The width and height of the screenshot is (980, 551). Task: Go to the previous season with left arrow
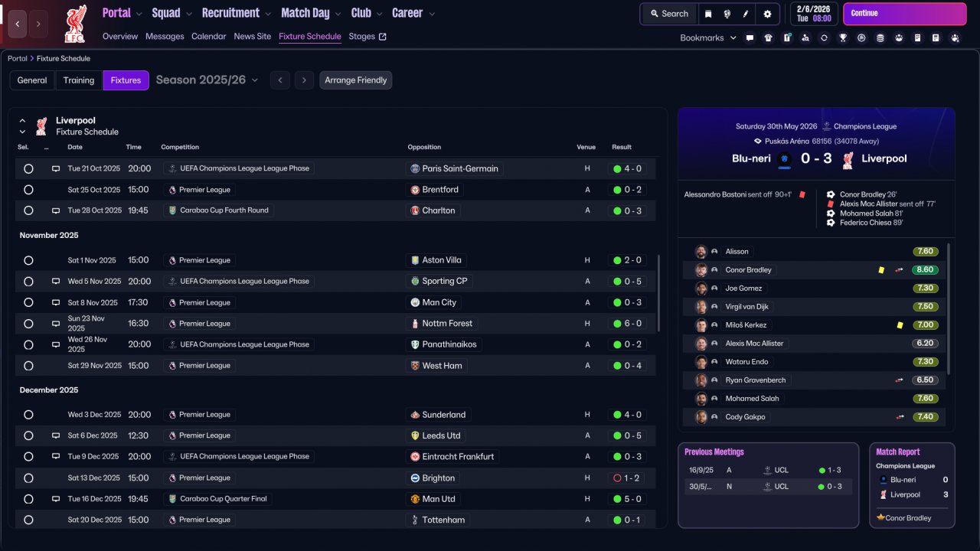[x=280, y=80]
